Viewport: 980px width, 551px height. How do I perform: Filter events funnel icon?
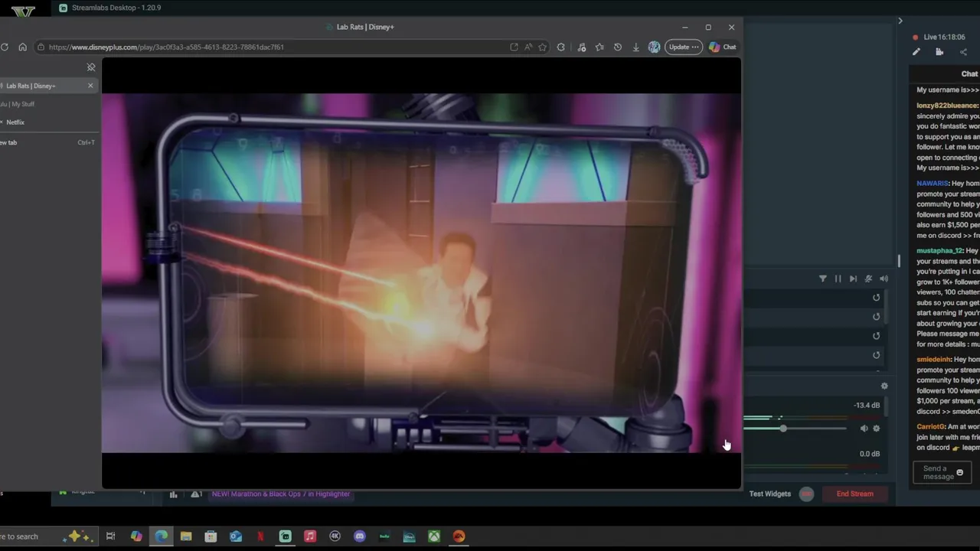822,279
